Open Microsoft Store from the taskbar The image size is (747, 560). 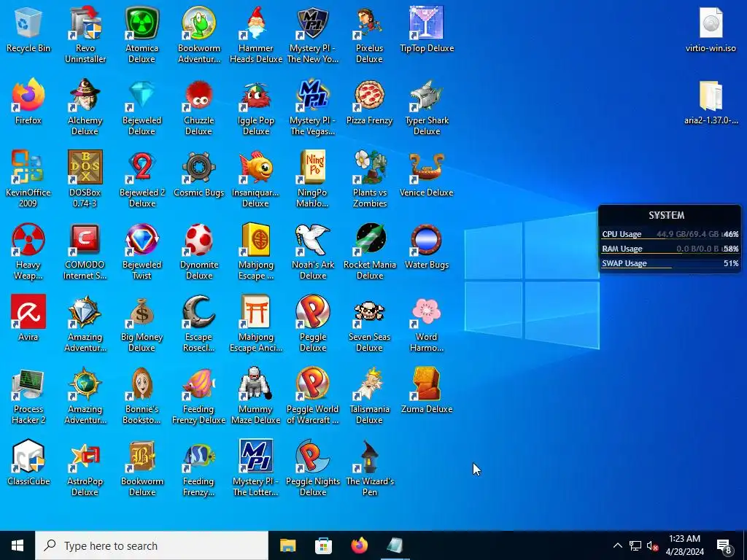[323, 545]
